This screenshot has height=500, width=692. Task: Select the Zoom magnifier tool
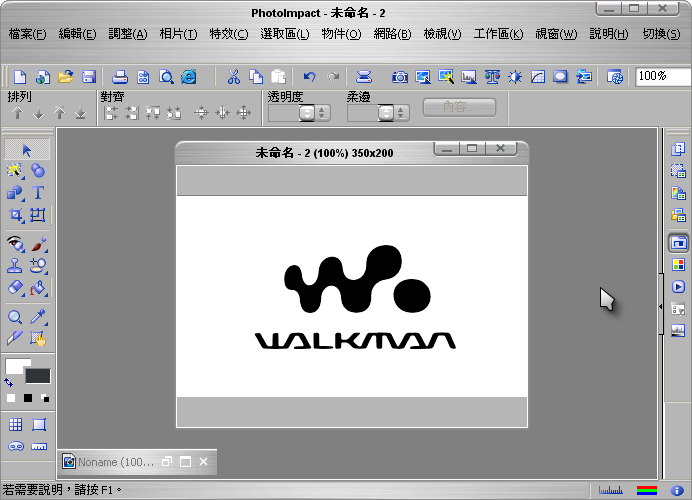(15, 317)
